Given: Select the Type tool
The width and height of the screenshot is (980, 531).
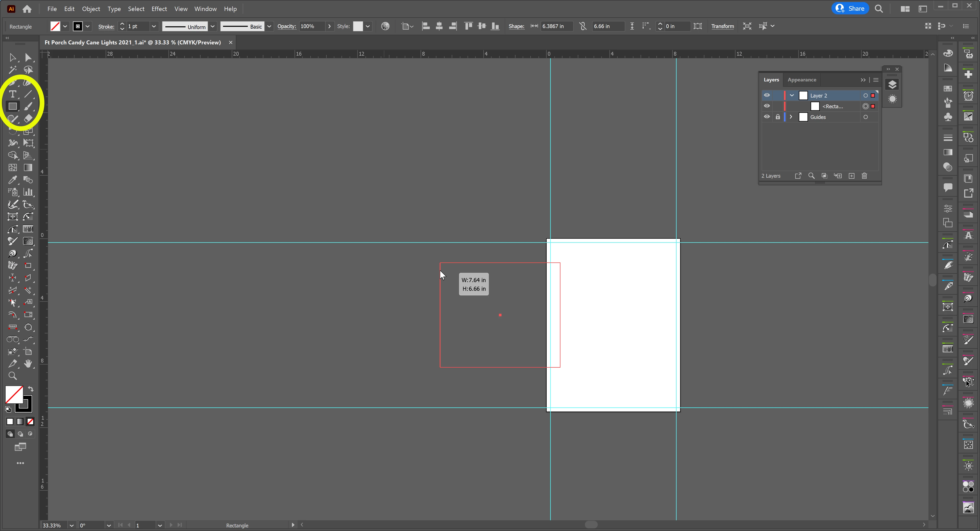Looking at the screenshot, I should pos(13,94).
